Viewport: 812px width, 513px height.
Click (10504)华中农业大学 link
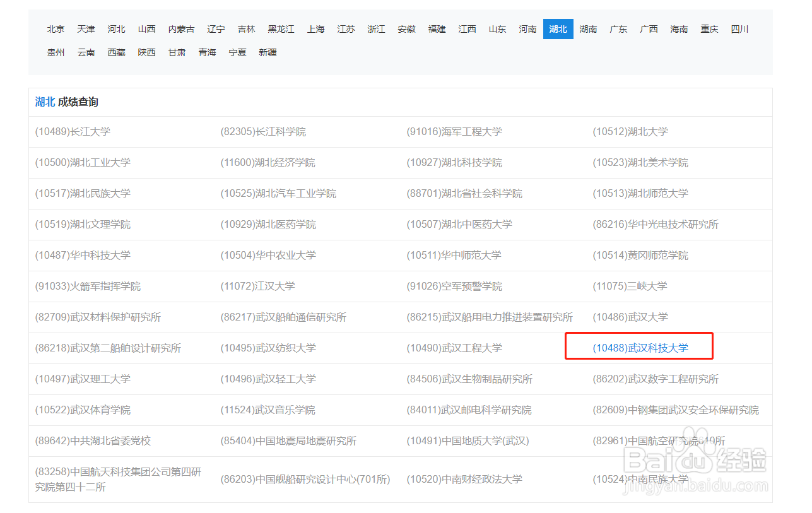click(x=268, y=256)
